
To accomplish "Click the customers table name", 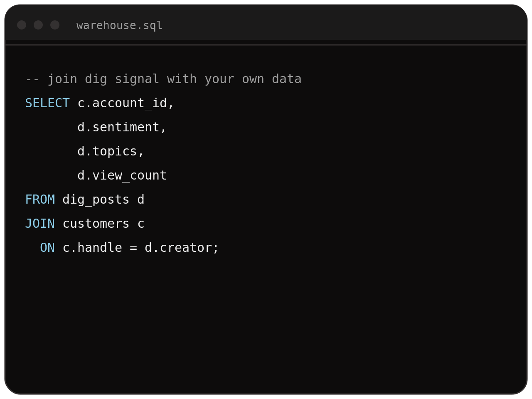I will coord(96,224).
